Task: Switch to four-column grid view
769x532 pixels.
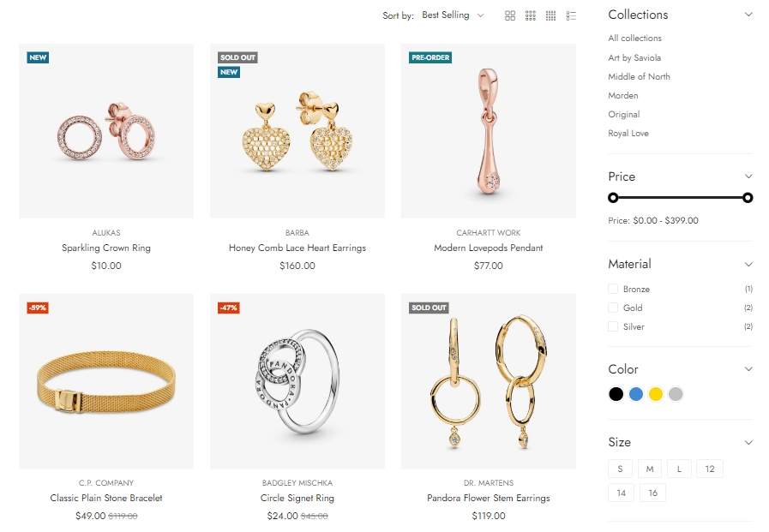Action: pyautogui.click(x=551, y=15)
